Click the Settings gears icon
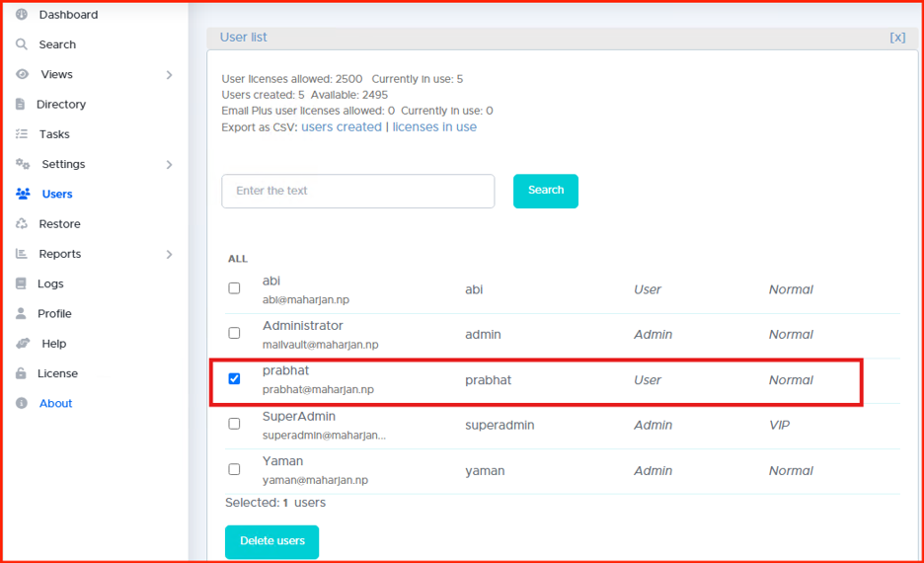This screenshot has width=924, height=563. click(23, 164)
